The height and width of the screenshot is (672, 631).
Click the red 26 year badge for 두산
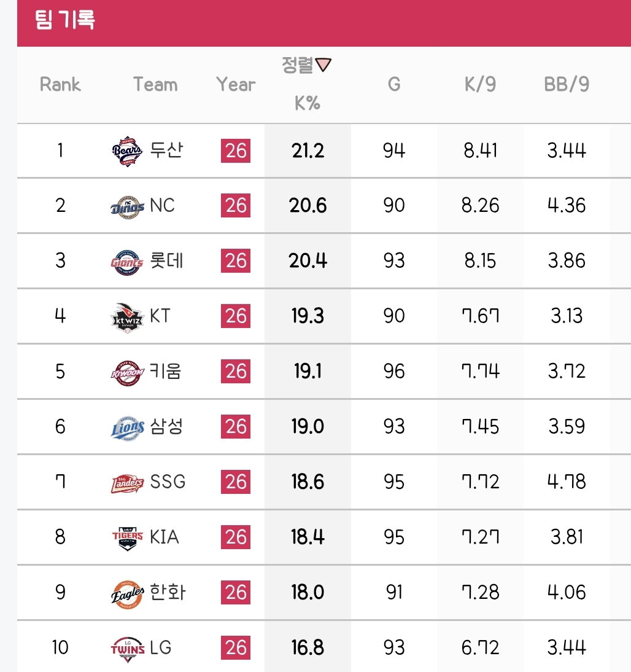coord(236,151)
